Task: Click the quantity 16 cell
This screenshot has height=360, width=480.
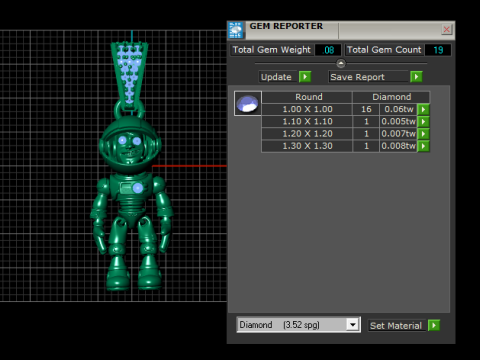Action: [366, 109]
